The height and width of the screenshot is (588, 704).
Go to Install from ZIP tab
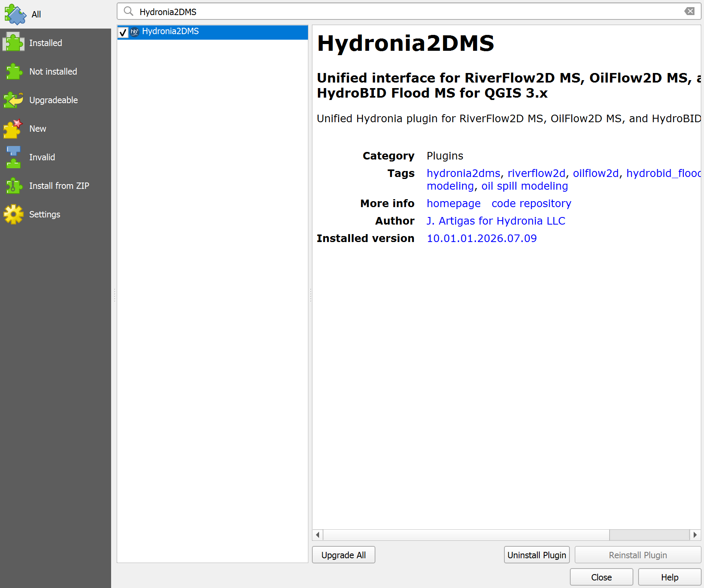[x=56, y=186]
